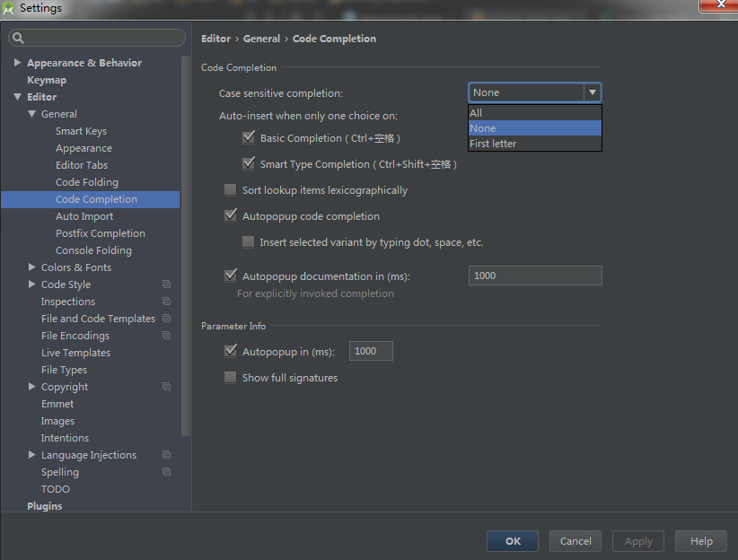Viewport: 738px width, 560px height.
Task: Collapse the General tree node arrow
Action: tap(31, 113)
